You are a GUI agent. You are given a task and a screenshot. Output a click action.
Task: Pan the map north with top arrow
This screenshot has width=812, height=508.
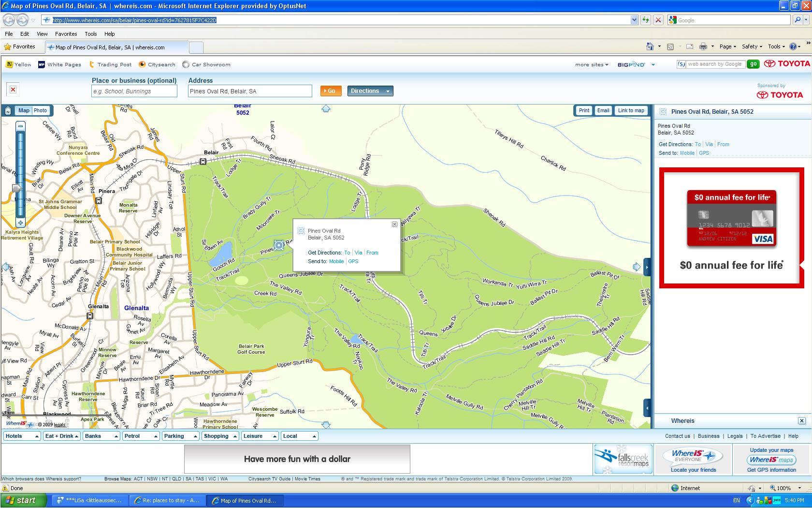pos(326,109)
